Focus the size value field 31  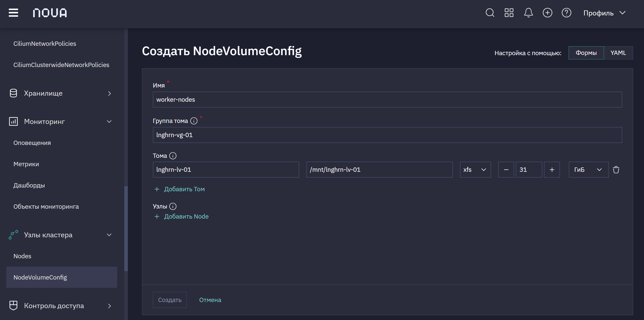529,170
